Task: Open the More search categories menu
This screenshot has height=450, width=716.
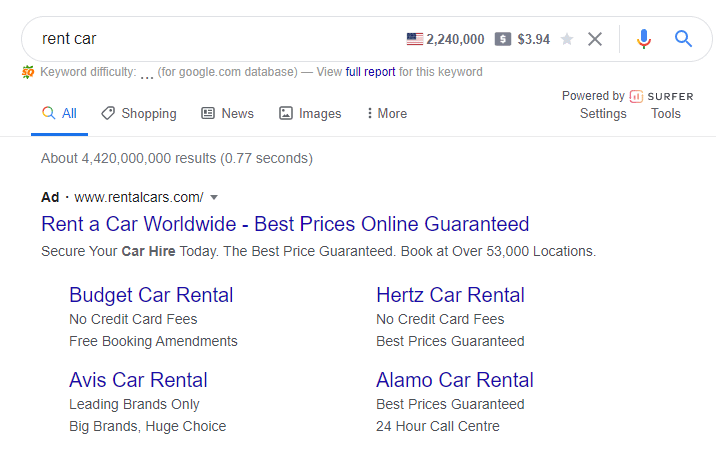Action: click(387, 113)
